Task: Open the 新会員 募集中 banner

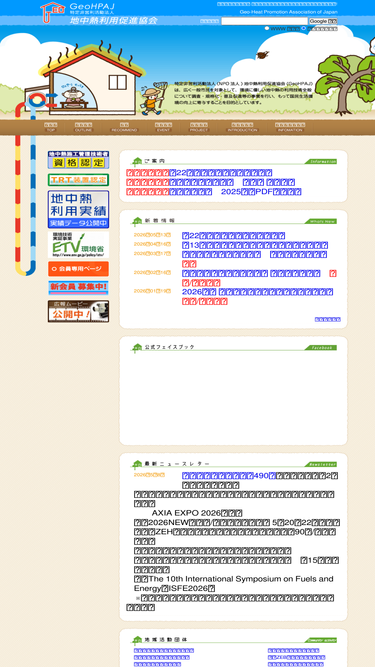Action: tap(78, 288)
